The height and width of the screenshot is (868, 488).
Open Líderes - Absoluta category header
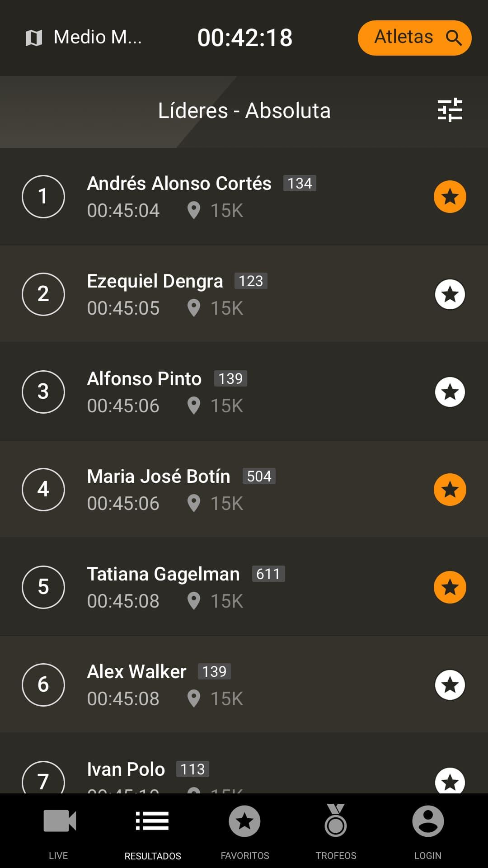[244, 111]
